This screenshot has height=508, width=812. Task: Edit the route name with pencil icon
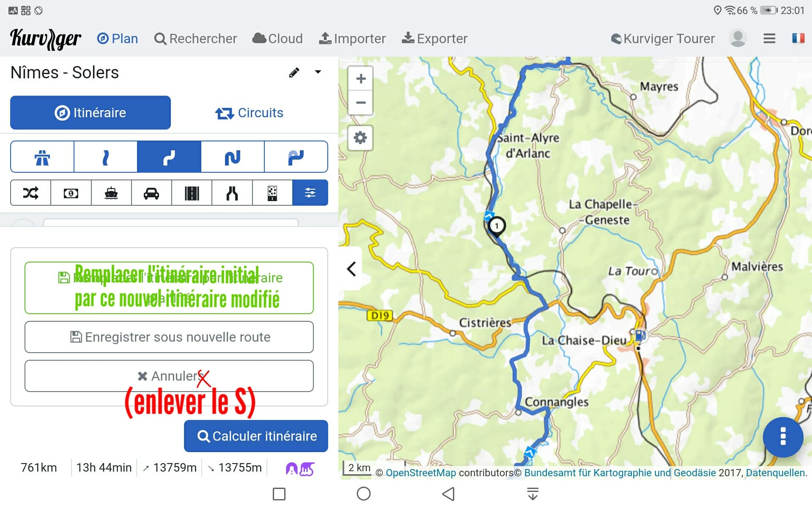(294, 72)
